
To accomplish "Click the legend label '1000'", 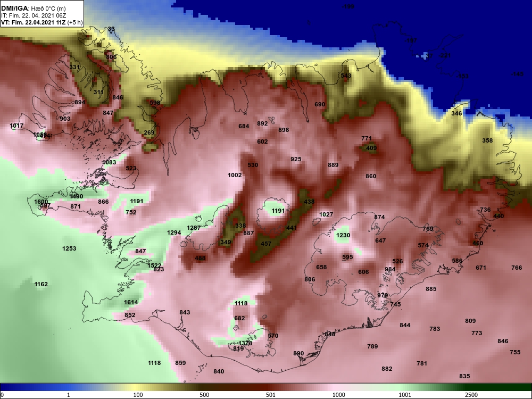I will [x=338, y=395].
